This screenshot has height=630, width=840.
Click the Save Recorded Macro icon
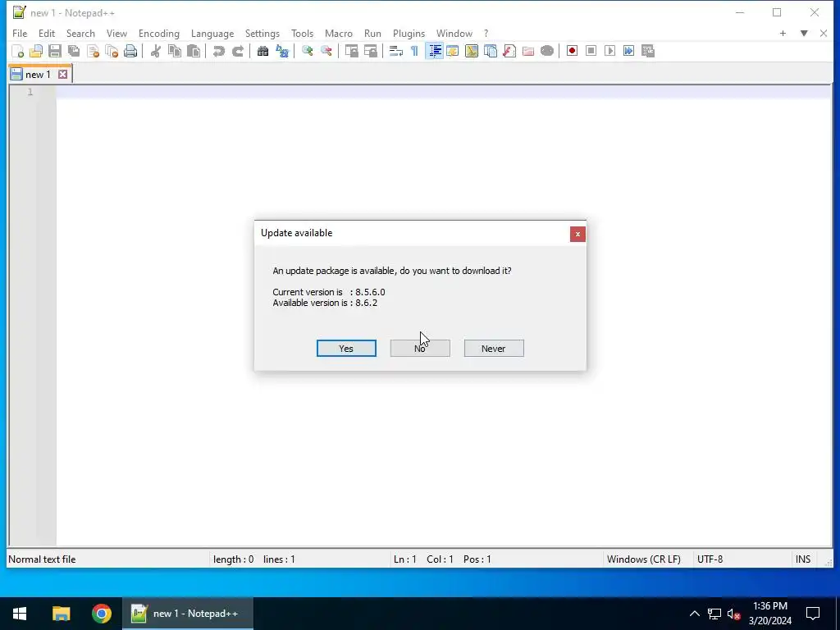(648, 51)
